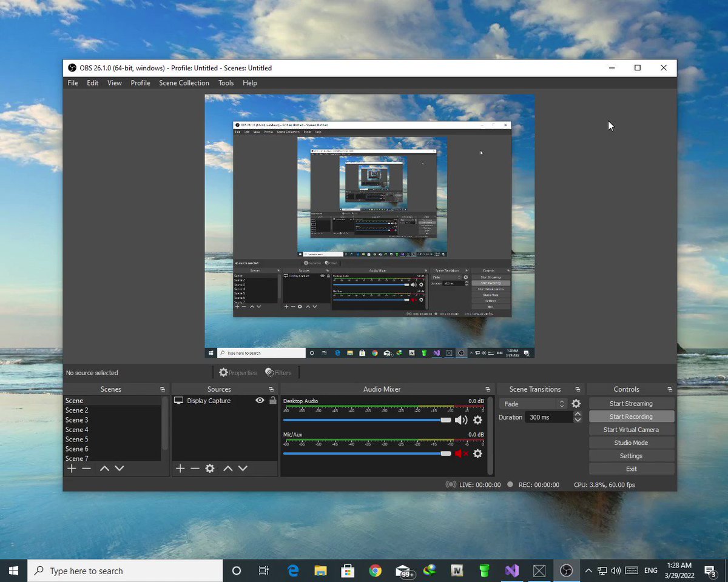728x582 pixels.
Task: Toggle the Display Capture lock
Action: (x=273, y=401)
